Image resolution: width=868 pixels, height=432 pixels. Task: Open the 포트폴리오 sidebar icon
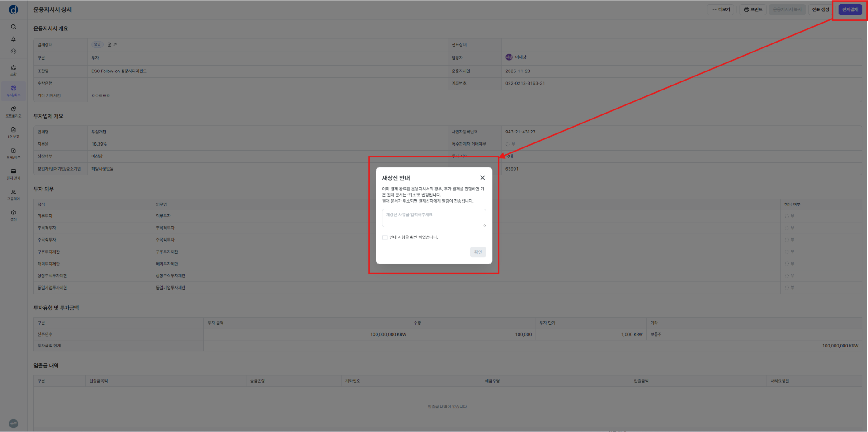(x=14, y=111)
